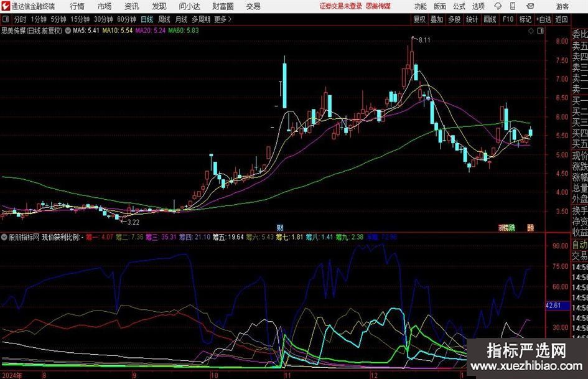
Task: Switch to the 月线 monthly tab
Action: click(181, 19)
